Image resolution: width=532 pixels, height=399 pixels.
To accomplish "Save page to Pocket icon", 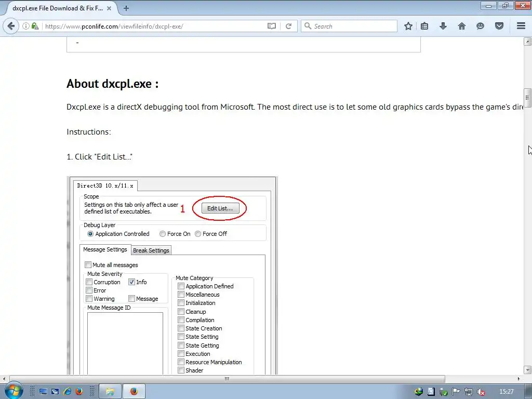I will [499, 26].
